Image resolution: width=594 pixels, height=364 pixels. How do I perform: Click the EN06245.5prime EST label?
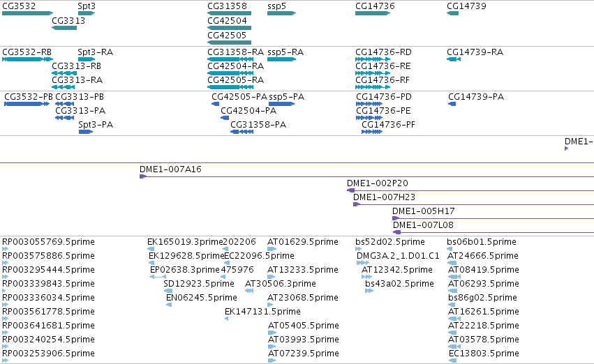click(x=202, y=298)
